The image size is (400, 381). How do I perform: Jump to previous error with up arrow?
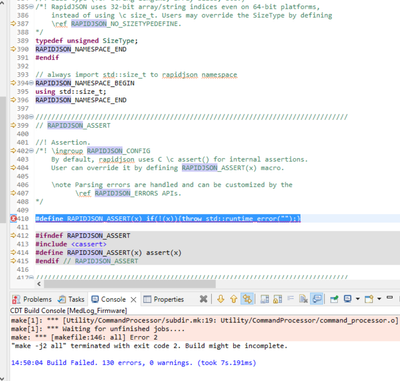tap(234, 299)
